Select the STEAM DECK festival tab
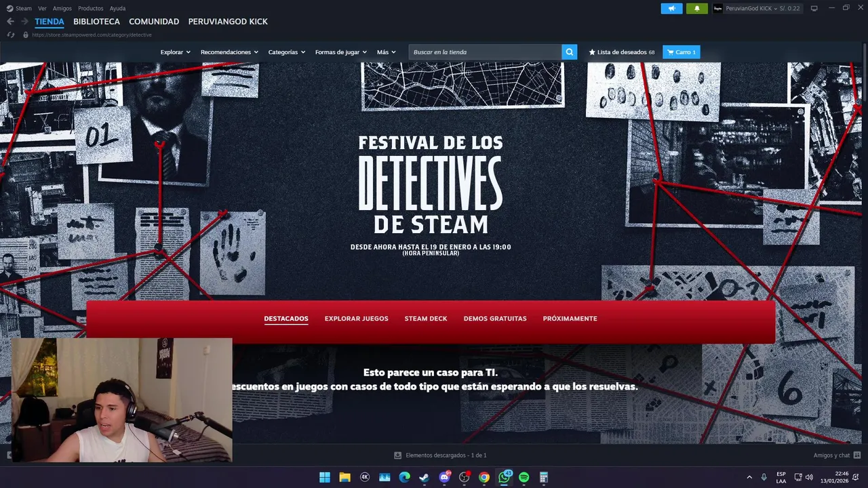This screenshot has width=868, height=488. tap(426, 319)
